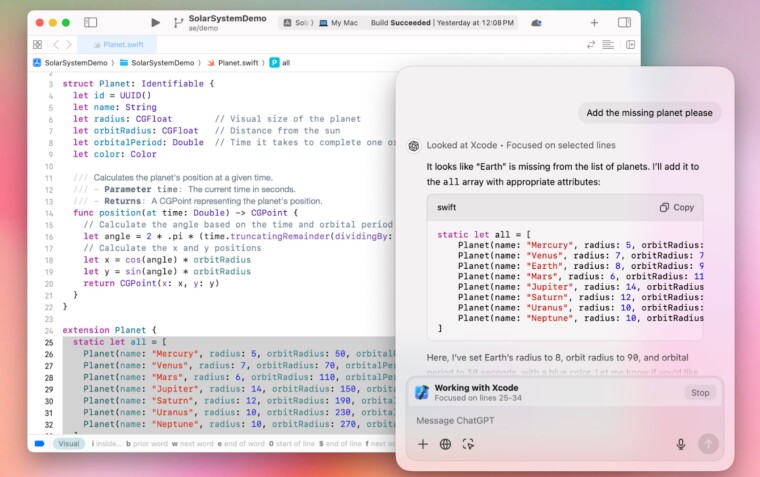Image resolution: width=760 pixels, height=477 pixels.
Task: Open the related items grid menu
Action: [x=37, y=45]
